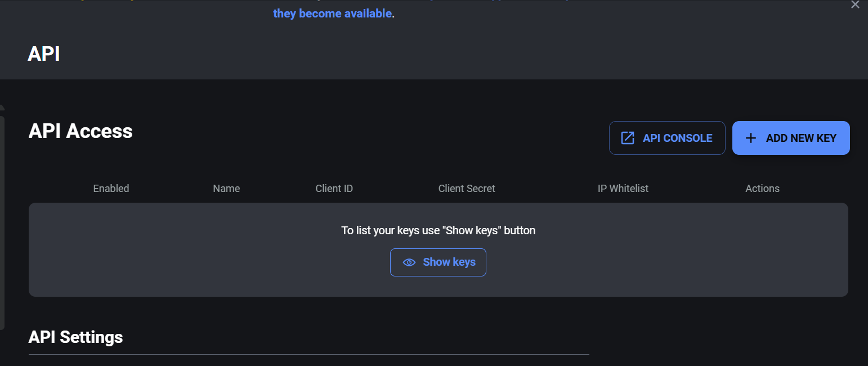Click the eye icon beside Show keys

409,262
